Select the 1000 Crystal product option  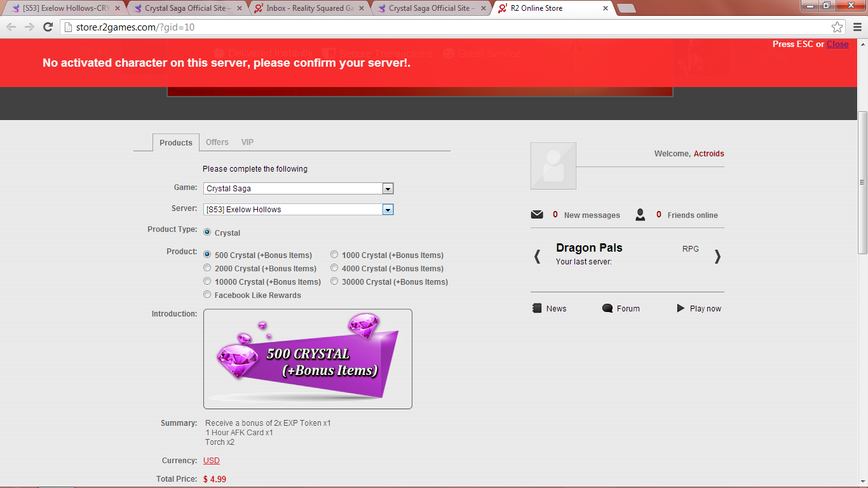[334, 255]
